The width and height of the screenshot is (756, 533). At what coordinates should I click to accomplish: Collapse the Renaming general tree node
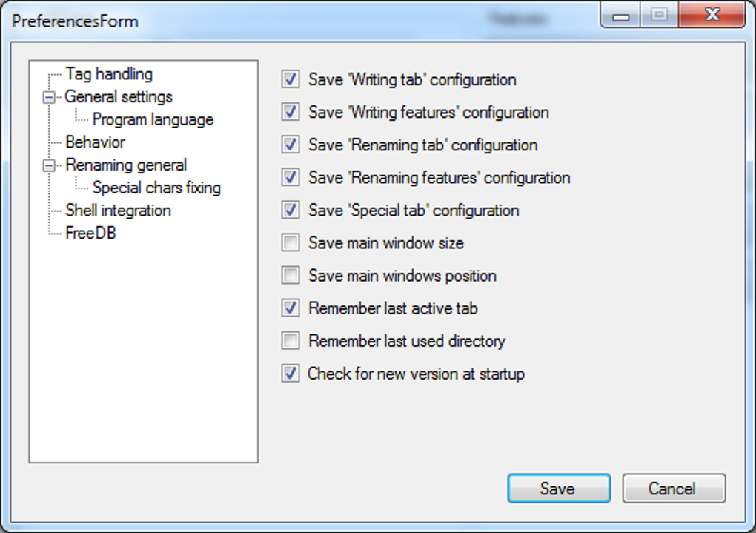[49, 165]
